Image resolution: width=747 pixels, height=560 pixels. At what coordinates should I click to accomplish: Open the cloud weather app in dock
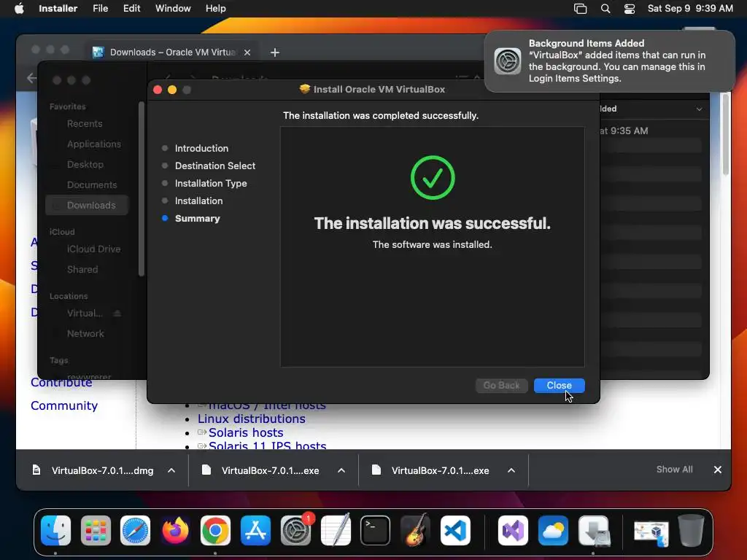(x=553, y=530)
